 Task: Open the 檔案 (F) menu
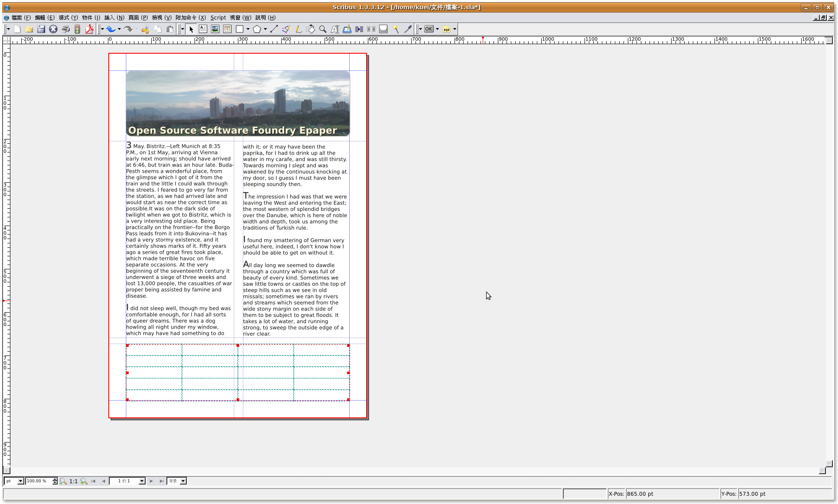tap(21, 17)
